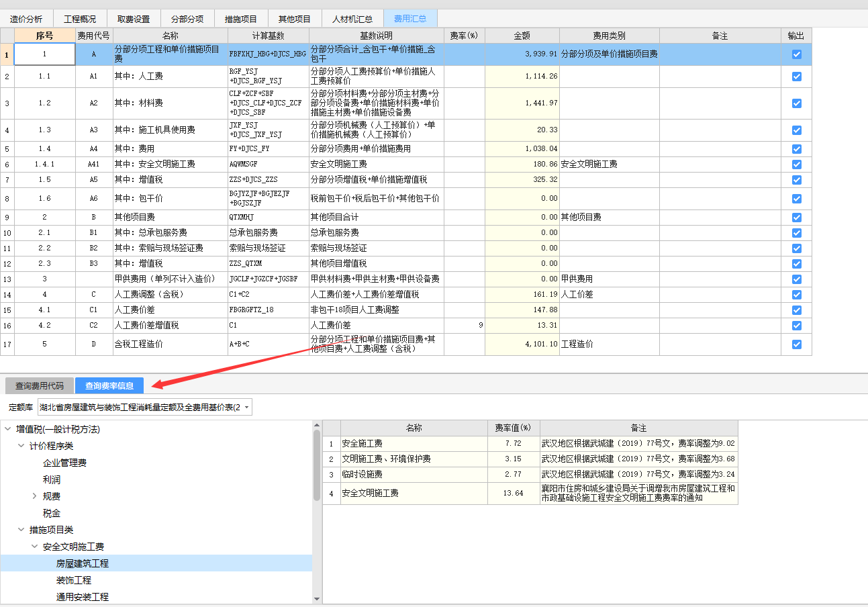Click the 费率值(%) column header
This screenshot has width=868, height=607.
pyautogui.click(x=514, y=428)
